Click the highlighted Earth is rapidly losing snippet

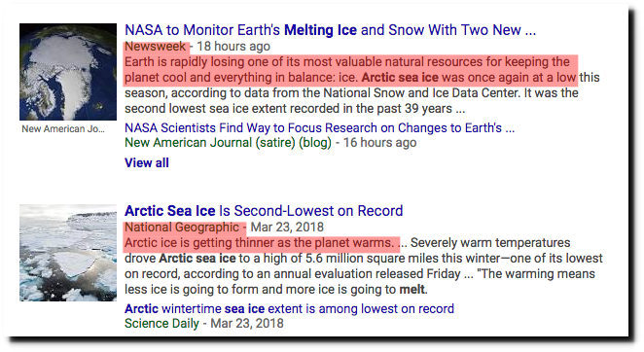coord(351,70)
